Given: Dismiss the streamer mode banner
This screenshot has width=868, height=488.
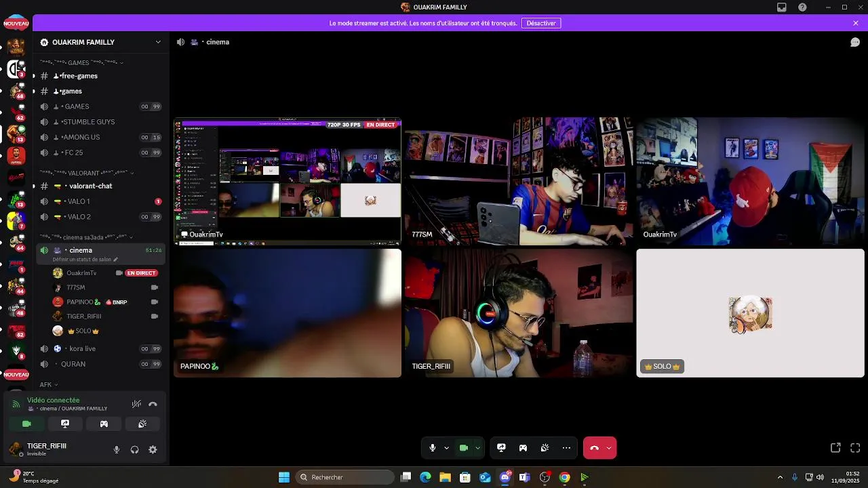Looking at the screenshot, I should (856, 23).
